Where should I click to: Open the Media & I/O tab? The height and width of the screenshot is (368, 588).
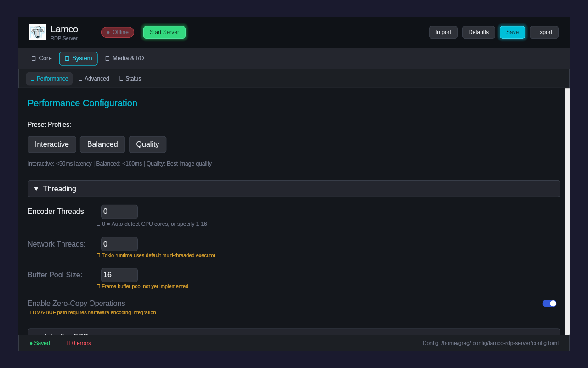(x=124, y=58)
